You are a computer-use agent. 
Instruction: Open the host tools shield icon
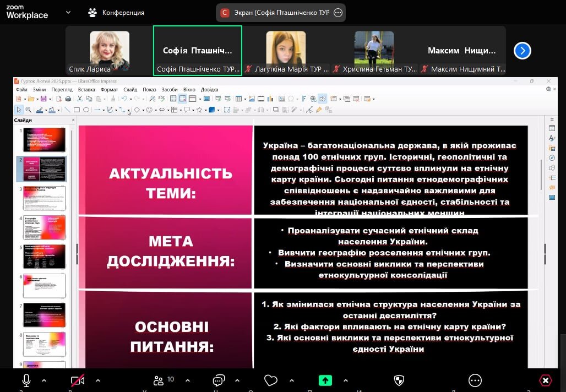click(x=399, y=380)
